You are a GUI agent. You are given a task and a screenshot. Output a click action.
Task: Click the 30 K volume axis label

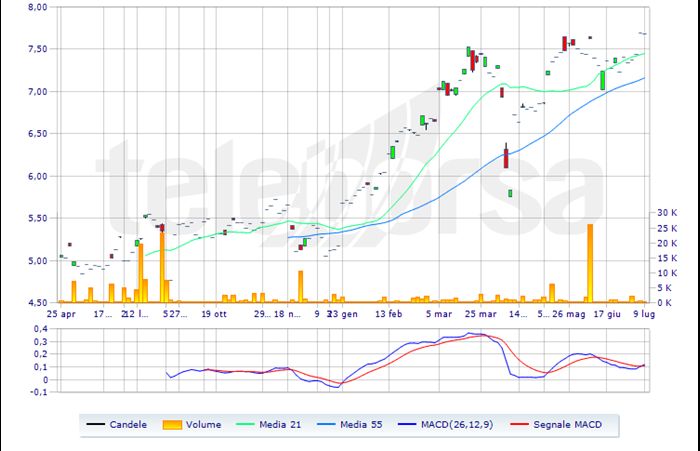click(667, 213)
